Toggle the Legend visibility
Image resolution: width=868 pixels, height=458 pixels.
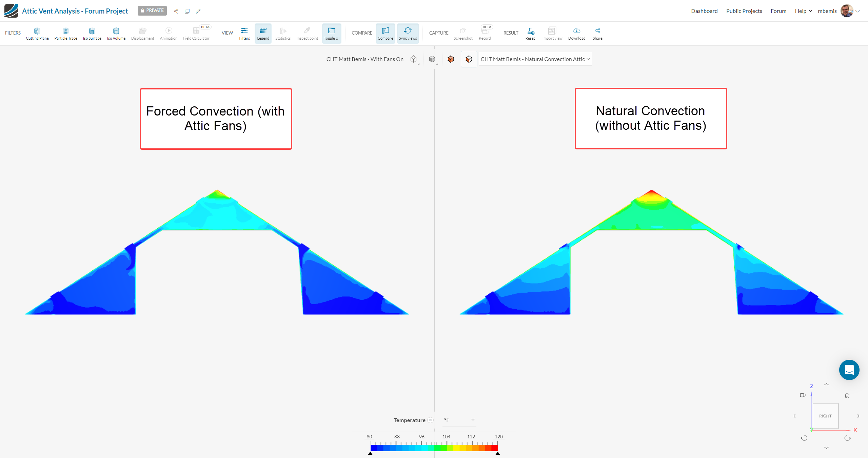point(263,33)
